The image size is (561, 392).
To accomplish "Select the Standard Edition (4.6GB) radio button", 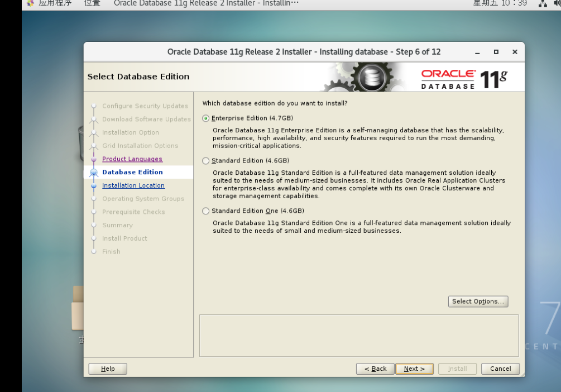I will 205,160.
